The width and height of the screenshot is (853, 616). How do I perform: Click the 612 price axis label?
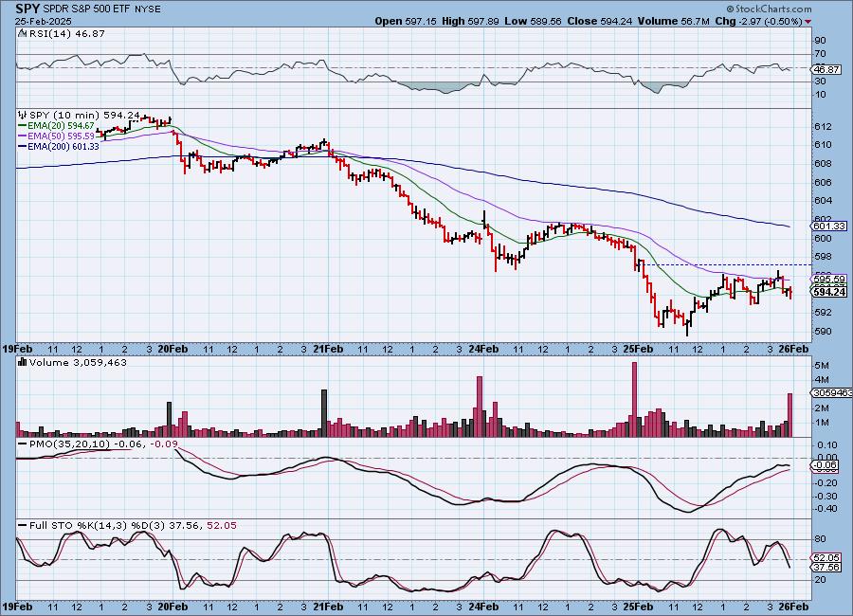[x=823, y=127]
